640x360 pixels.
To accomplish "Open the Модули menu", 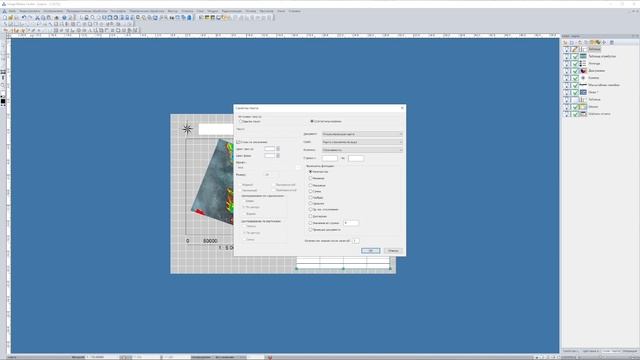I will [x=213, y=11].
